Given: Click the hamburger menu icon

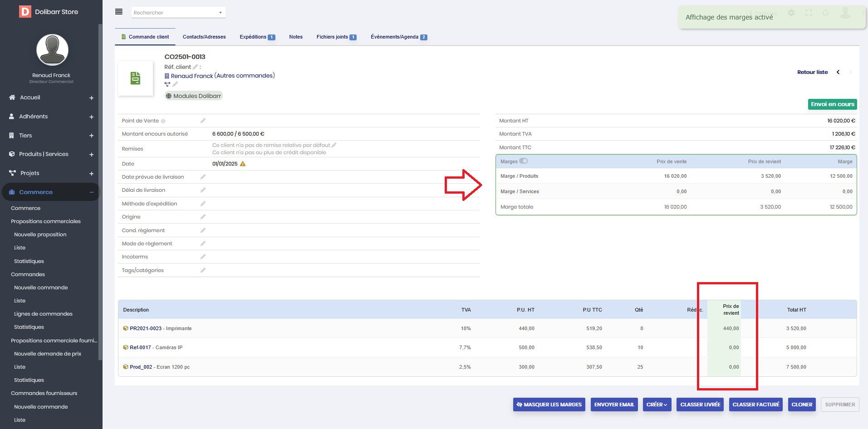Looking at the screenshot, I should 119,12.
